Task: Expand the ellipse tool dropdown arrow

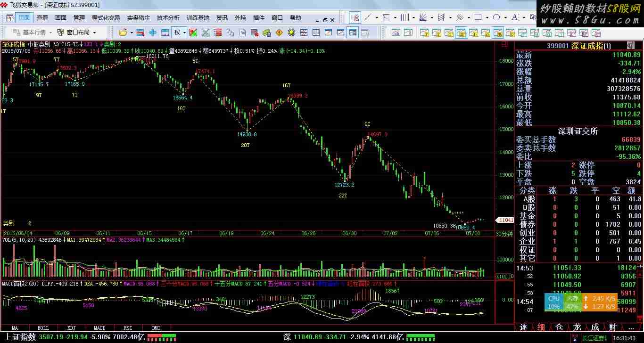Action: click(505, 18)
